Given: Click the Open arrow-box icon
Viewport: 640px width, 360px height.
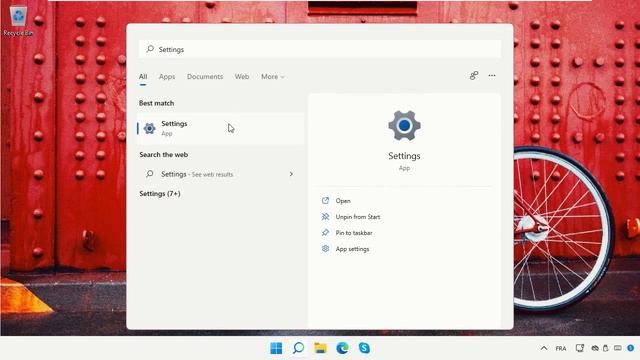Looking at the screenshot, I should (325, 200).
